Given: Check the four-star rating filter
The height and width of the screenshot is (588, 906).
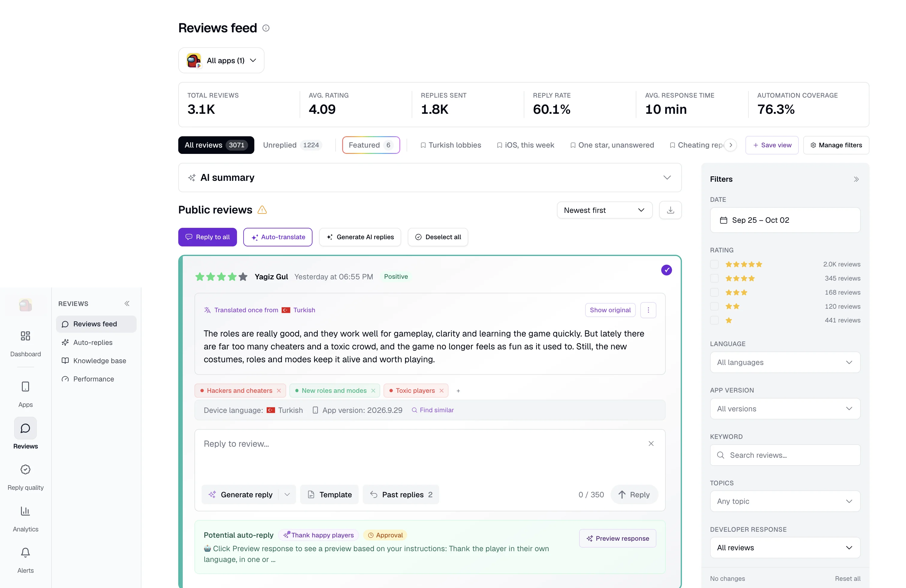Looking at the screenshot, I should click(x=714, y=278).
